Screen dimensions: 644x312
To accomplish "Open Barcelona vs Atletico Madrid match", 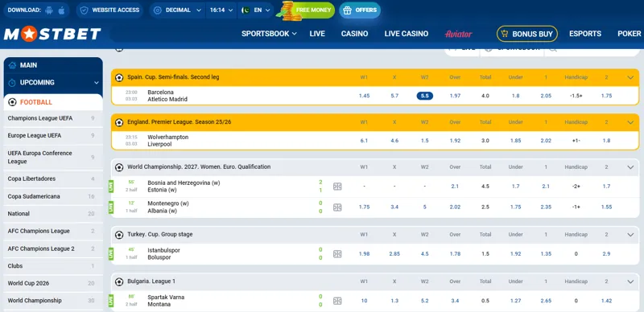I will tap(167, 96).
